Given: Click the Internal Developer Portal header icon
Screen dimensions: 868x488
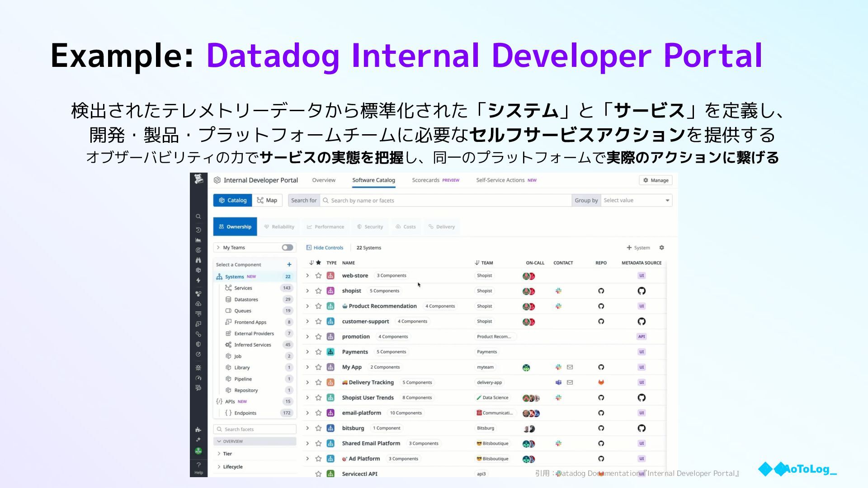Looking at the screenshot, I should click(x=217, y=180).
